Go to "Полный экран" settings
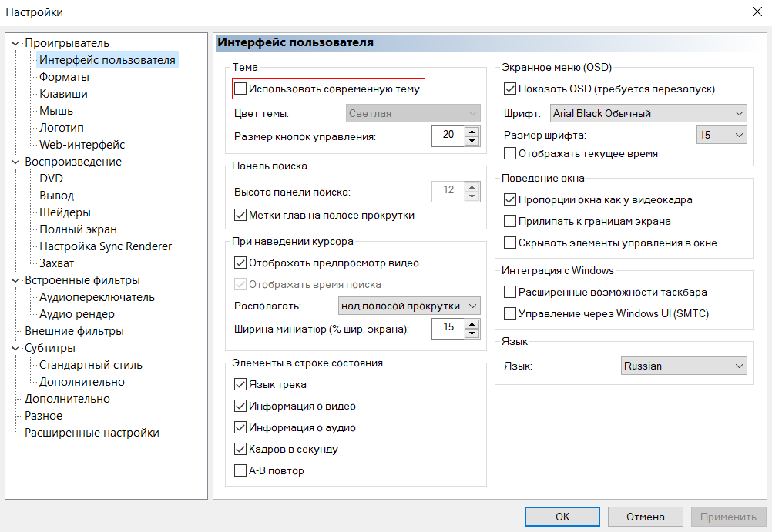 [x=78, y=229]
